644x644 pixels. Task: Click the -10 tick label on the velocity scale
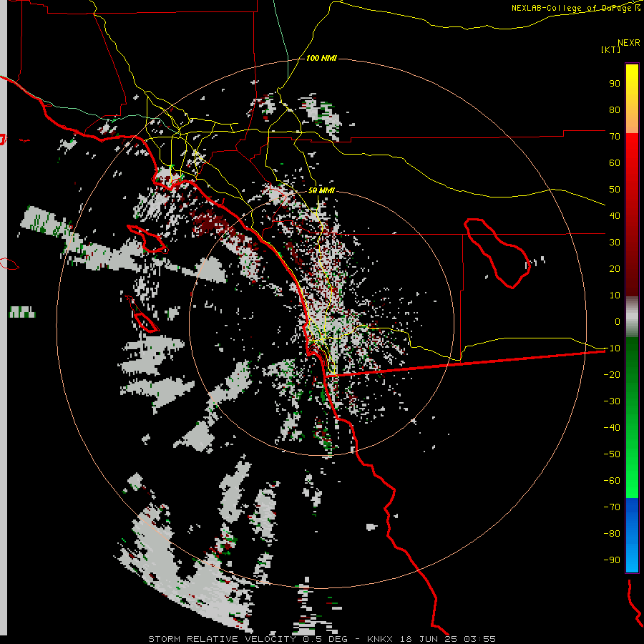point(612,348)
